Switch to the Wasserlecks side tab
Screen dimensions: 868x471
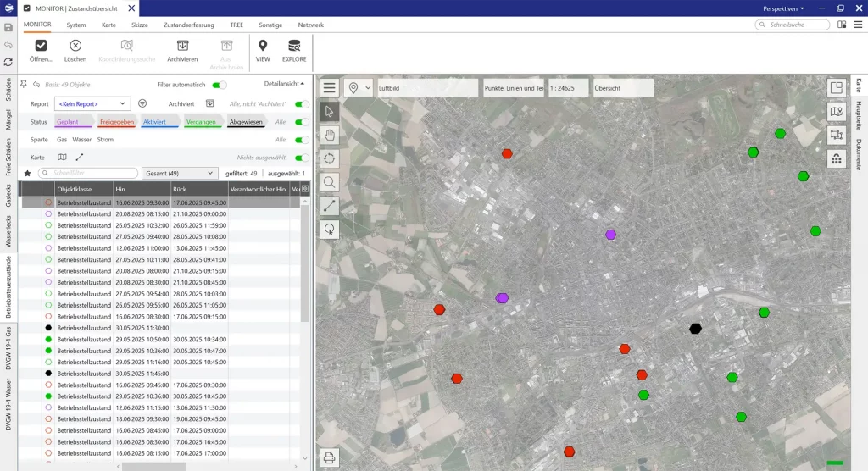8,230
